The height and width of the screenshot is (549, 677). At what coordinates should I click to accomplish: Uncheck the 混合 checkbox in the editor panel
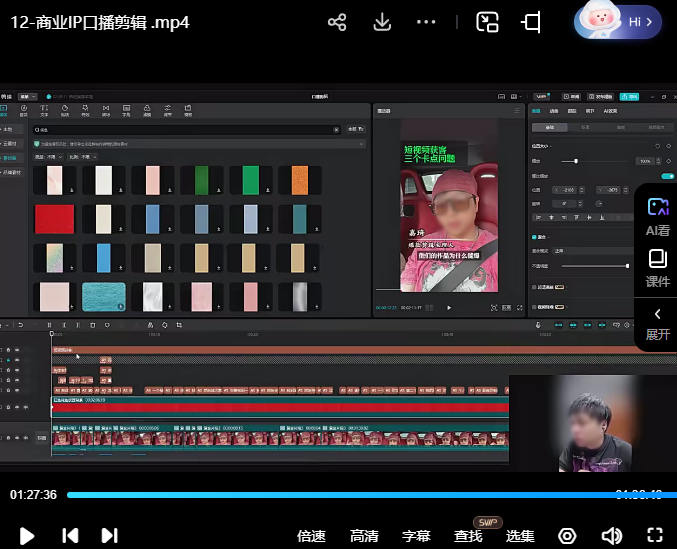click(x=533, y=238)
